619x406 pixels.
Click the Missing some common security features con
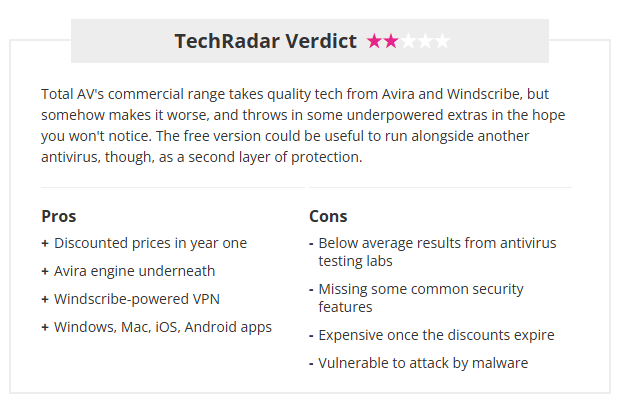pyautogui.click(x=420, y=298)
